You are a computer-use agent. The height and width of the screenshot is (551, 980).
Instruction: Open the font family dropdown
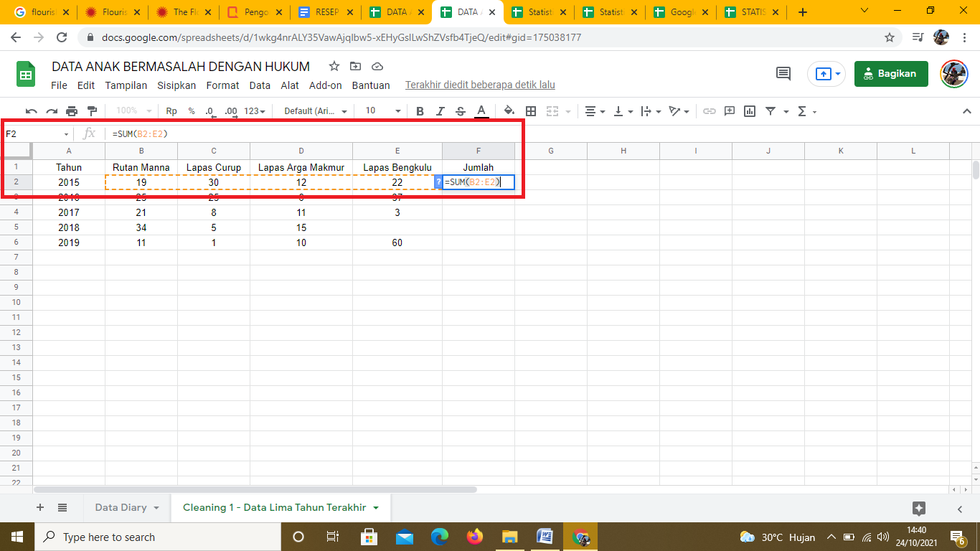(316, 111)
